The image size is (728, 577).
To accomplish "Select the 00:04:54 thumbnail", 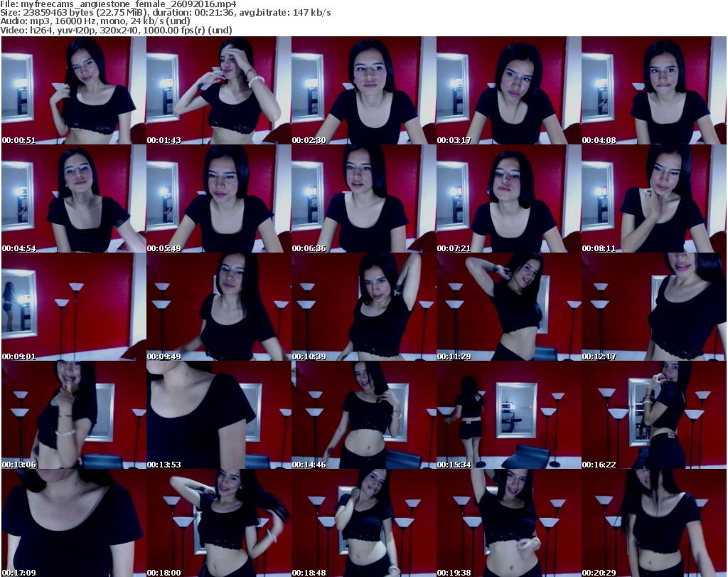I will pos(73,198).
